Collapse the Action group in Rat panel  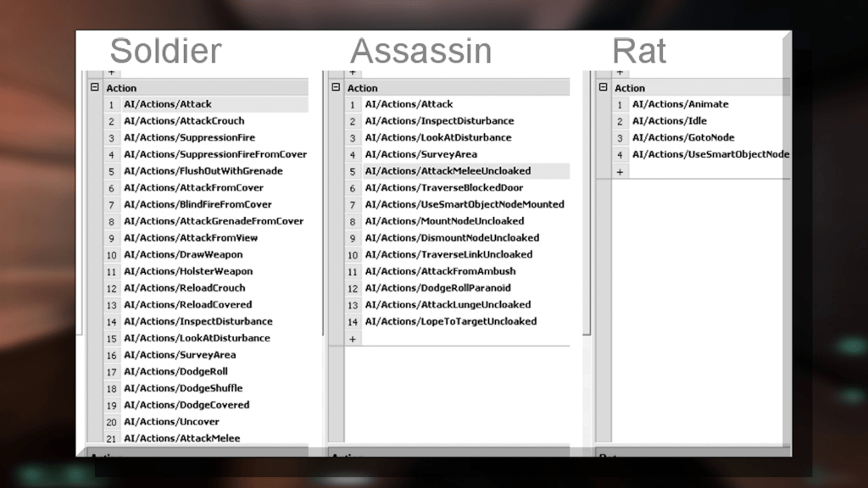click(x=603, y=87)
